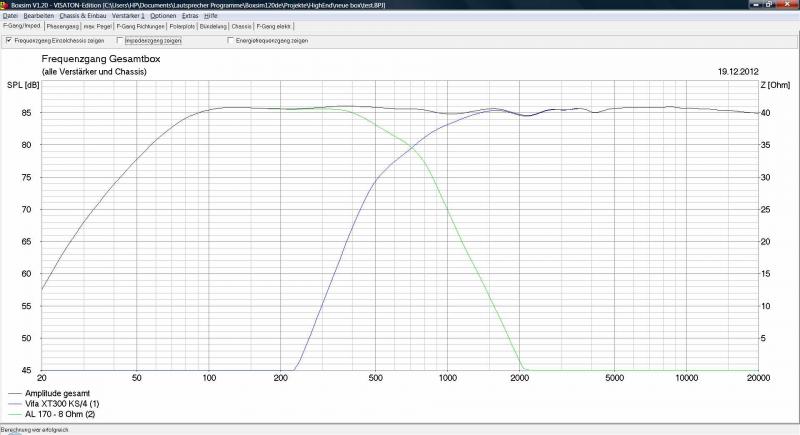Image resolution: width=800 pixels, height=435 pixels.
Task: Select the F-Gang elektr. tab
Action: click(274, 26)
